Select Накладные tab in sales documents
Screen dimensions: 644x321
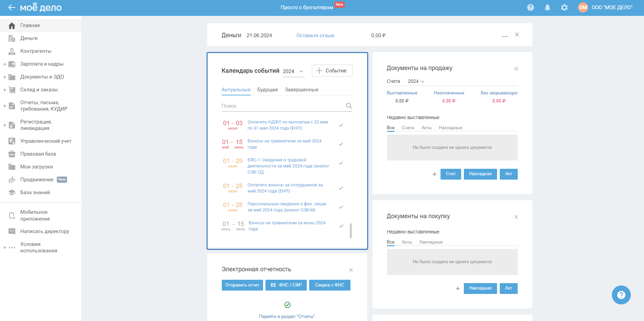coord(450,128)
